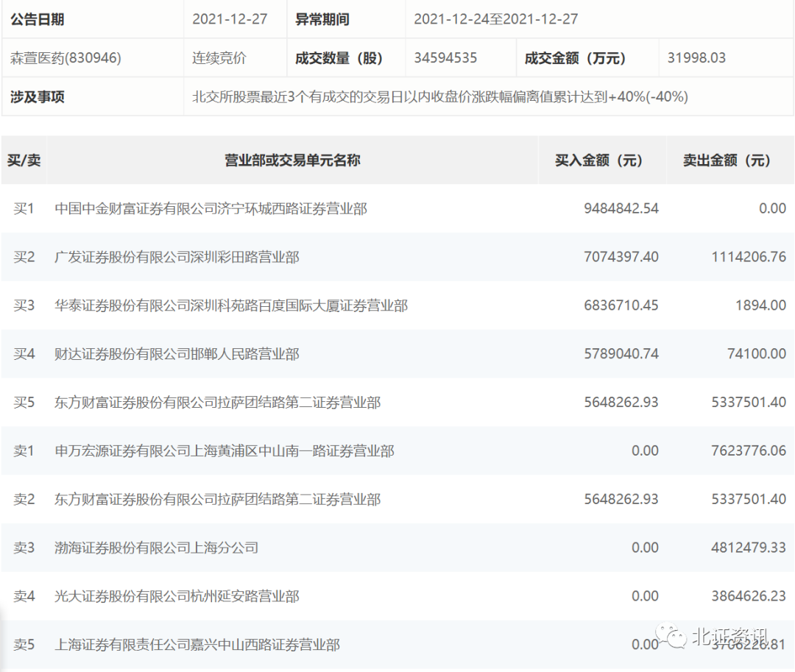
Task: Select announcement date value 2021-12-27
Action: 230,19
